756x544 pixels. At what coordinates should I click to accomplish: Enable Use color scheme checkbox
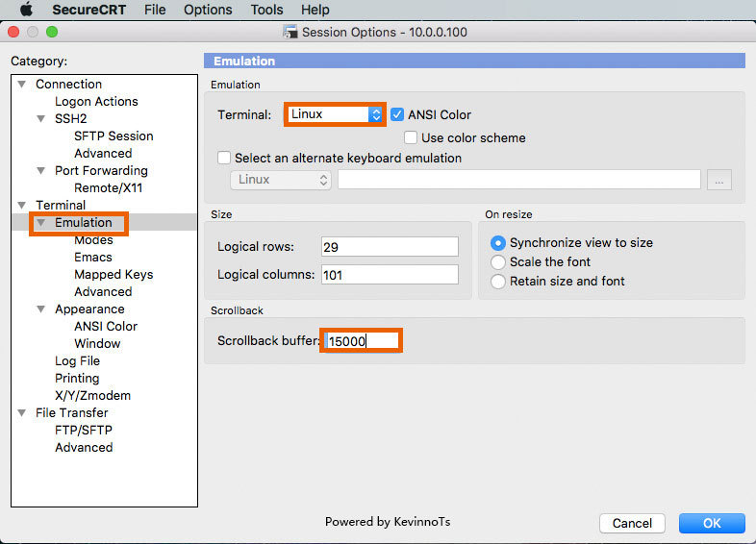point(411,137)
